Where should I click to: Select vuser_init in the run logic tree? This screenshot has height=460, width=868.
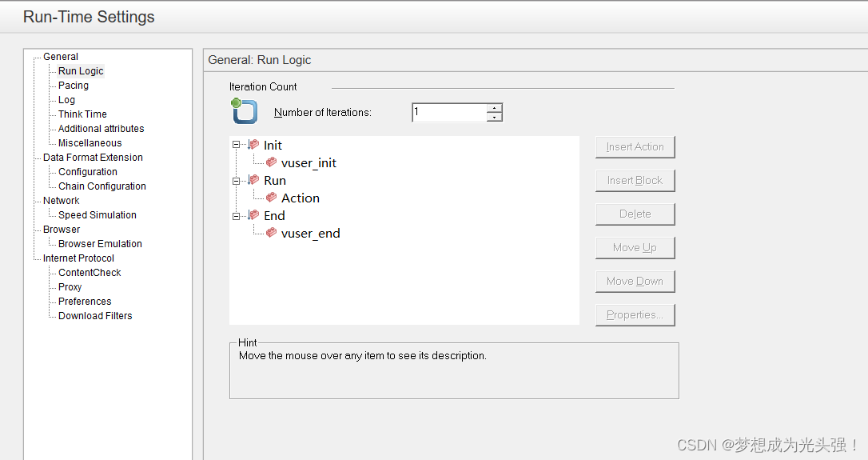point(309,163)
